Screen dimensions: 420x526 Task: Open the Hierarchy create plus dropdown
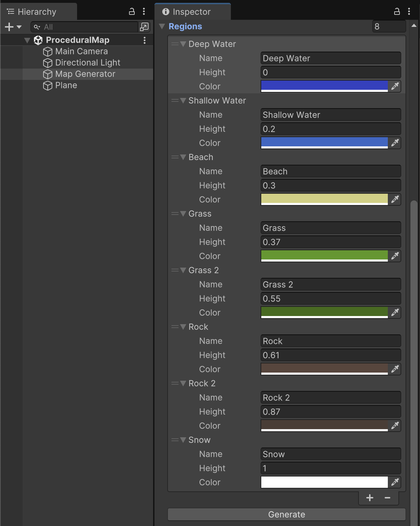13,27
